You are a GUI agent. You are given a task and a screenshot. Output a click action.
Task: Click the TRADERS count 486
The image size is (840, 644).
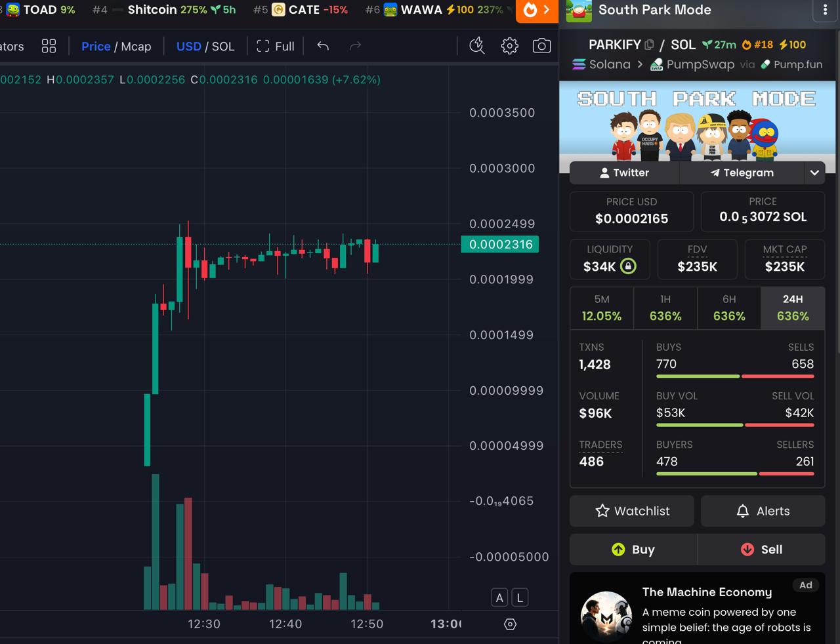(x=591, y=462)
